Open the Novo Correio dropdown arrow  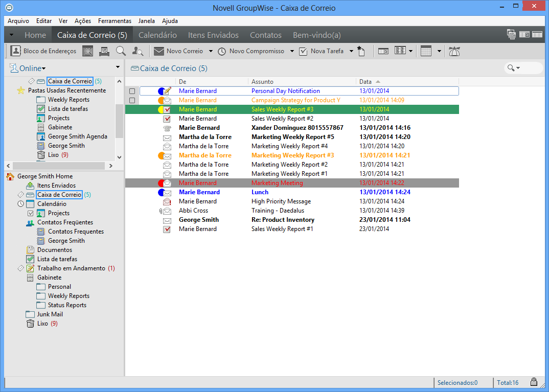click(x=211, y=51)
